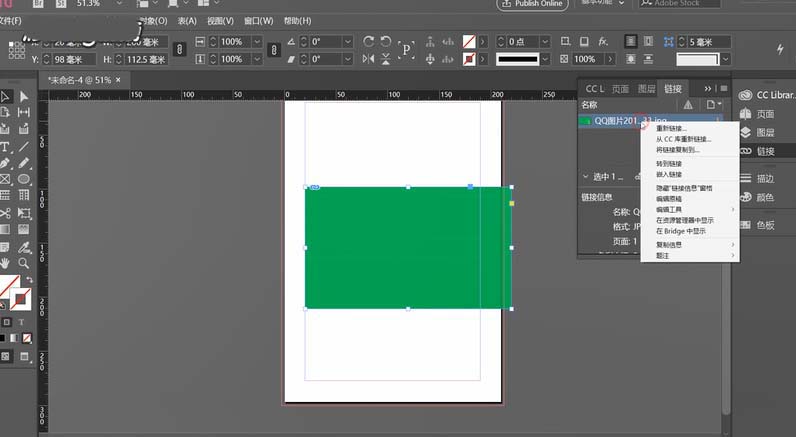Select the Direct Selection tool
Screen dimensions: 796x437
click(24, 96)
